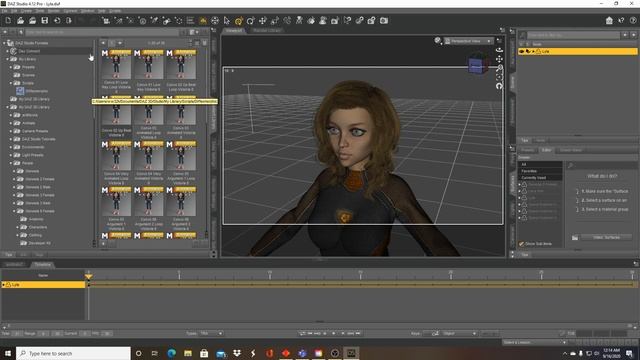
Task: Switch to the Presets tab in Surfaces
Action: point(527,150)
